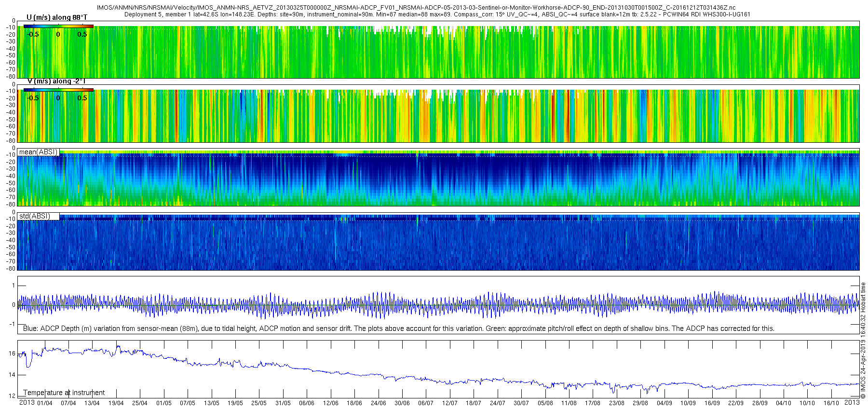
Task: Click the '25/04' date tick label
Action: [140, 403]
